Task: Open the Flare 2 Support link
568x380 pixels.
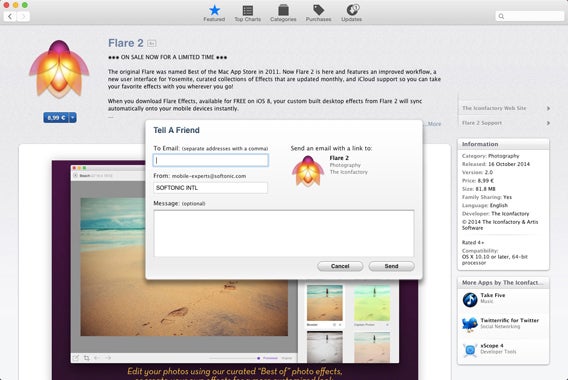Action: pyautogui.click(x=482, y=123)
